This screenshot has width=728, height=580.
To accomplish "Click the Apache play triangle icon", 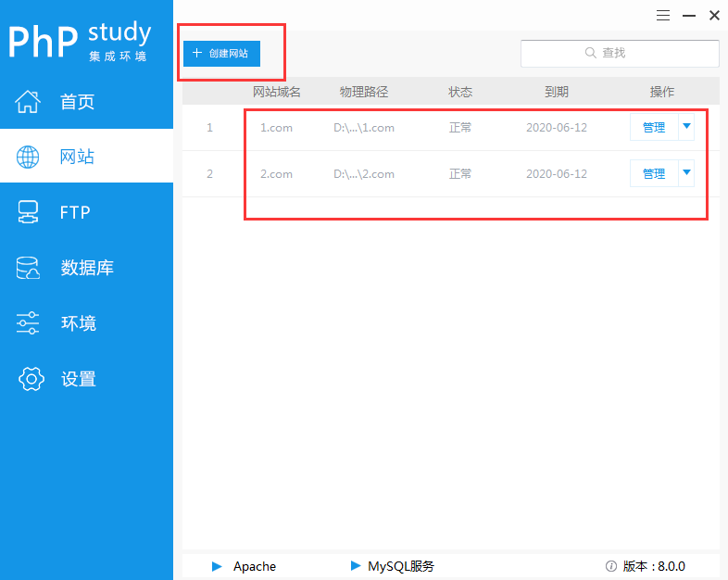I will (217, 566).
